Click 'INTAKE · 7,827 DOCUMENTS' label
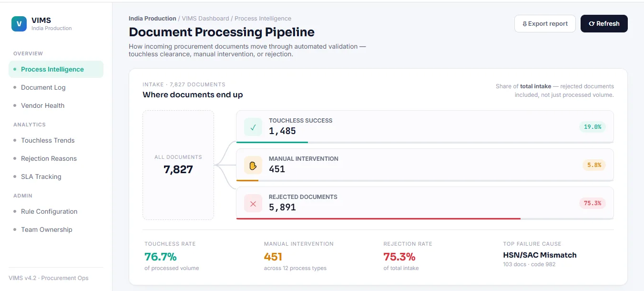This screenshot has width=644, height=291. pyautogui.click(x=184, y=84)
